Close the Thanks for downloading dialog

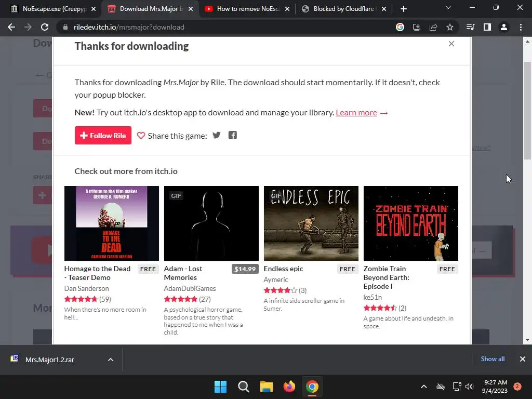tap(451, 44)
